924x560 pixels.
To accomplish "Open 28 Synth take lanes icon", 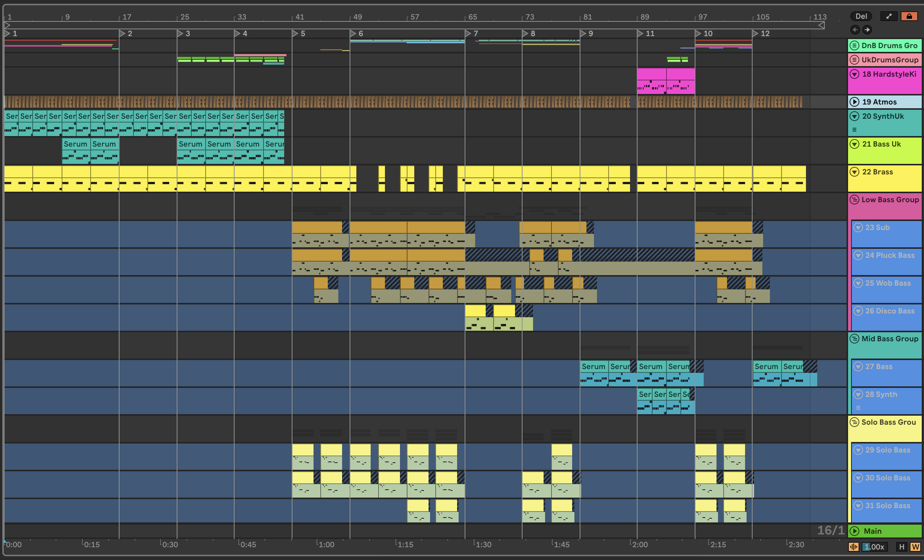I will click(858, 408).
